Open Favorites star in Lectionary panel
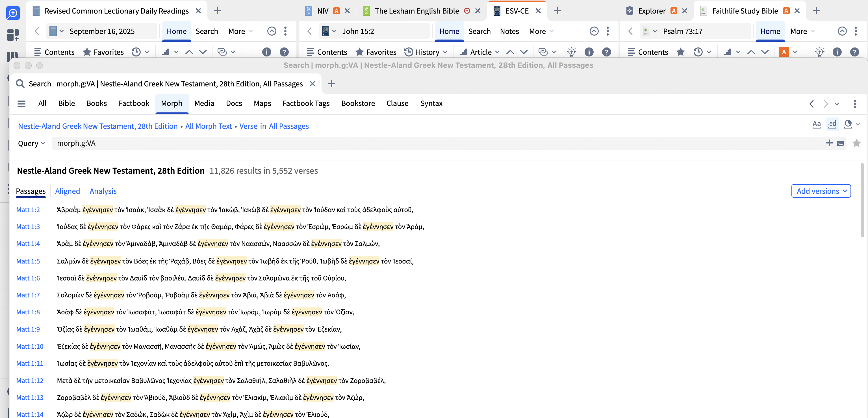The height and width of the screenshot is (418, 868). pos(87,52)
